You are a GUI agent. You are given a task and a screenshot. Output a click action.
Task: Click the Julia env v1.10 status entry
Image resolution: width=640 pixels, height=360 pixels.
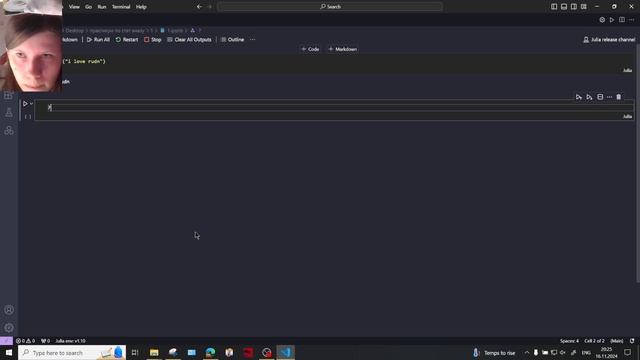click(x=70, y=341)
